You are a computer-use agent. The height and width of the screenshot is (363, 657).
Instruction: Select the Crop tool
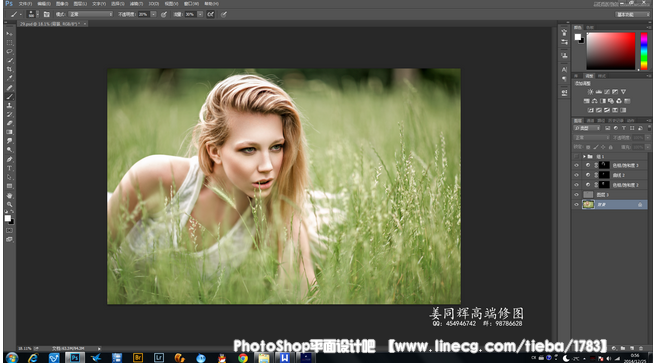pos(9,69)
